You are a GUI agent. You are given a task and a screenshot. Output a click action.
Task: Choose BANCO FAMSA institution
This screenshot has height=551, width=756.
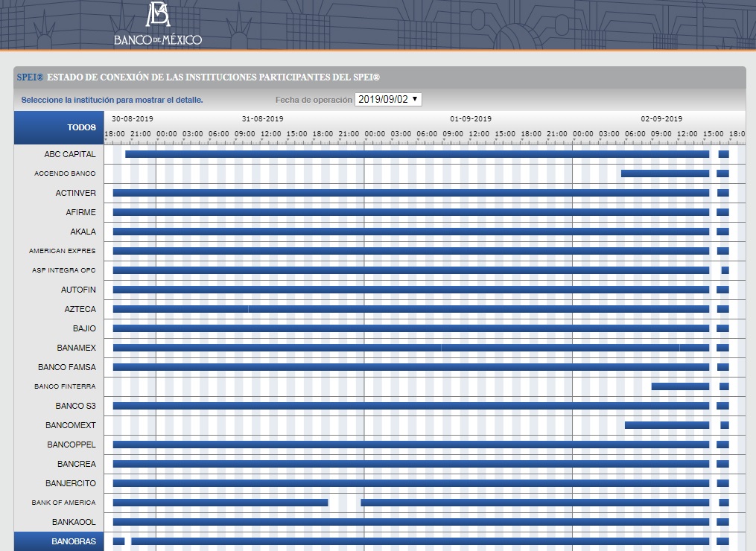pyautogui.click(x=66, y=367)
